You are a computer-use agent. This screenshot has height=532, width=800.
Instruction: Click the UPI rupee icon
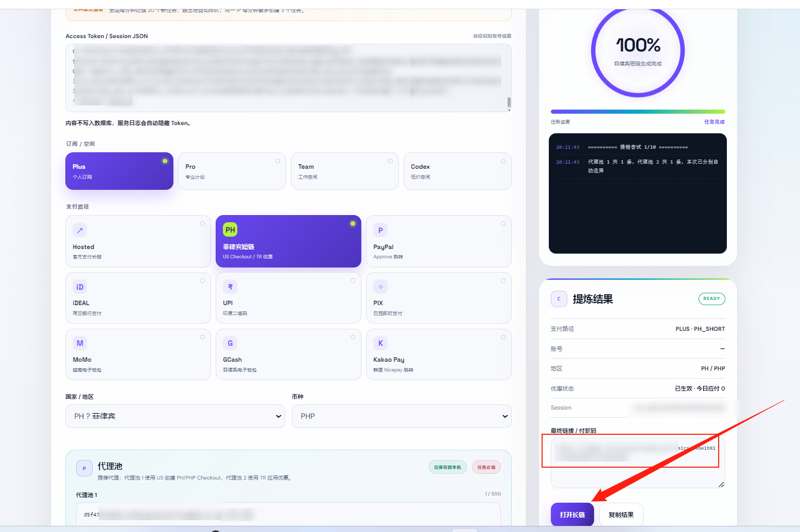click(x=230, y=287)
